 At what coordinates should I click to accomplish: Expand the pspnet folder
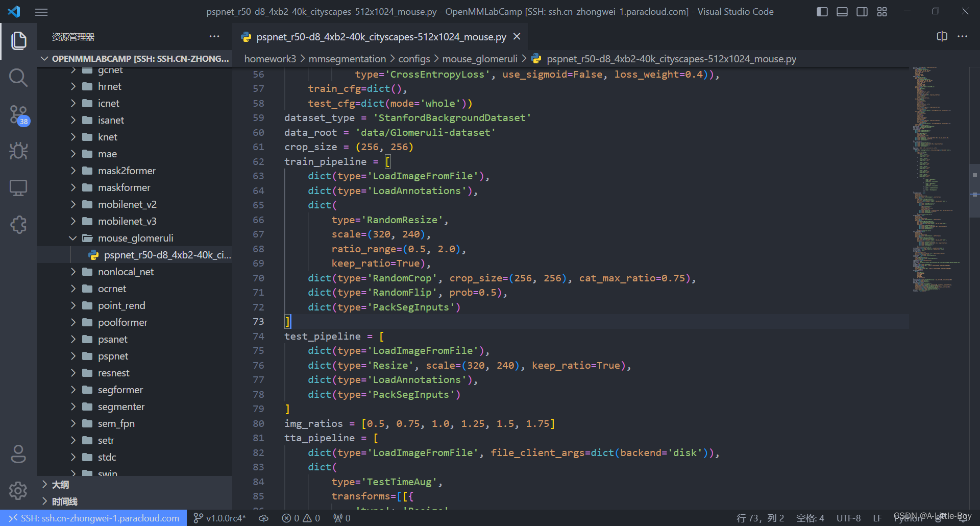coord(135,356)
